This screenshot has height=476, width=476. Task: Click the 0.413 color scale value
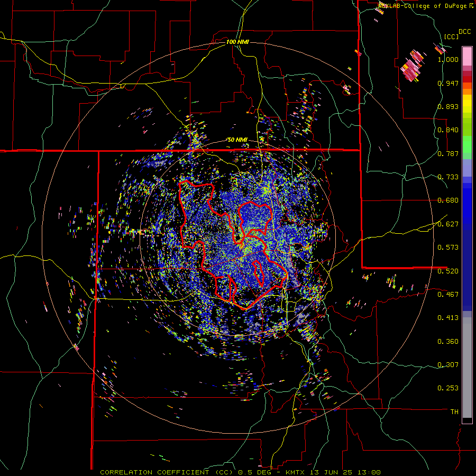click(448, 318)
